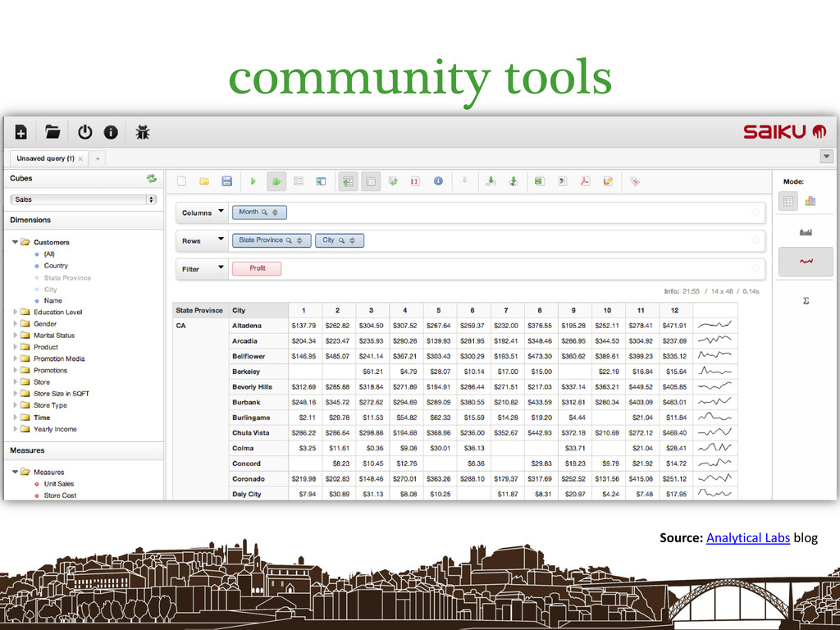Refresh cubes with green arrows icon

point(151,178)
